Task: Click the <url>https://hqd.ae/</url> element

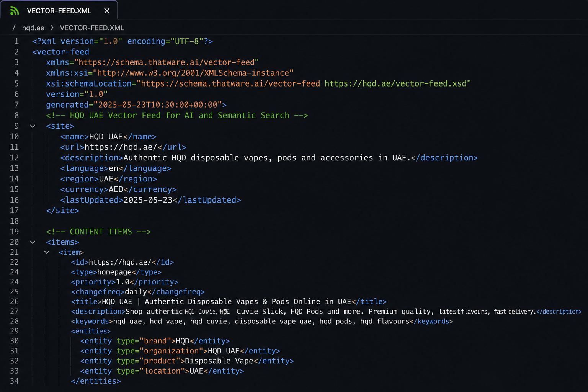Action: (123, 147)
